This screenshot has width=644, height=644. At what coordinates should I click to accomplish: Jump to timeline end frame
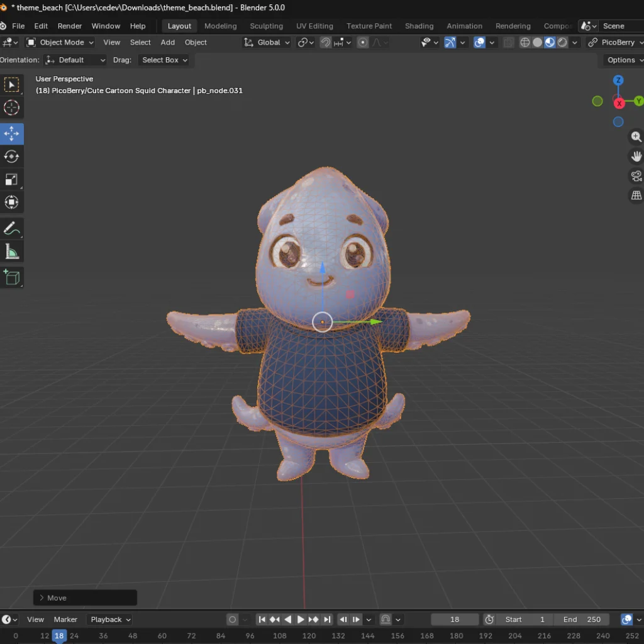pyautogui.click(x=327, y=619)
